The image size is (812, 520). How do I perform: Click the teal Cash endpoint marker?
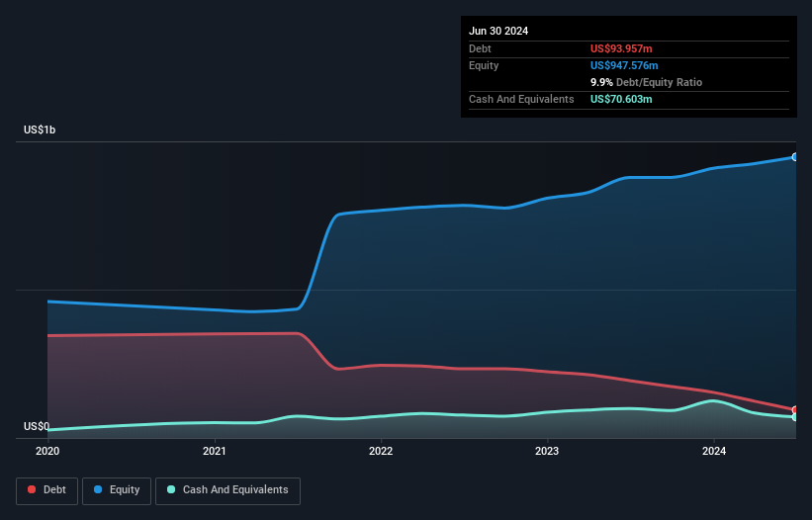point(795,417)
